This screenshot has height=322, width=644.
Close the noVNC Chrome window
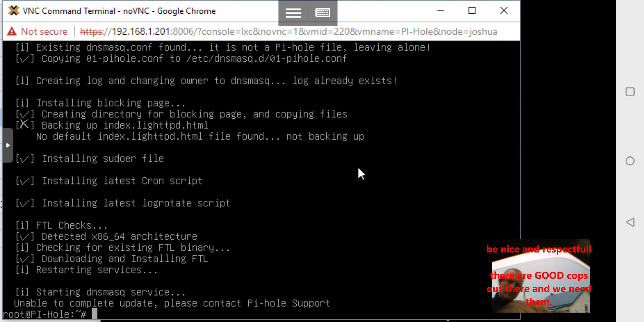(504, 11)
